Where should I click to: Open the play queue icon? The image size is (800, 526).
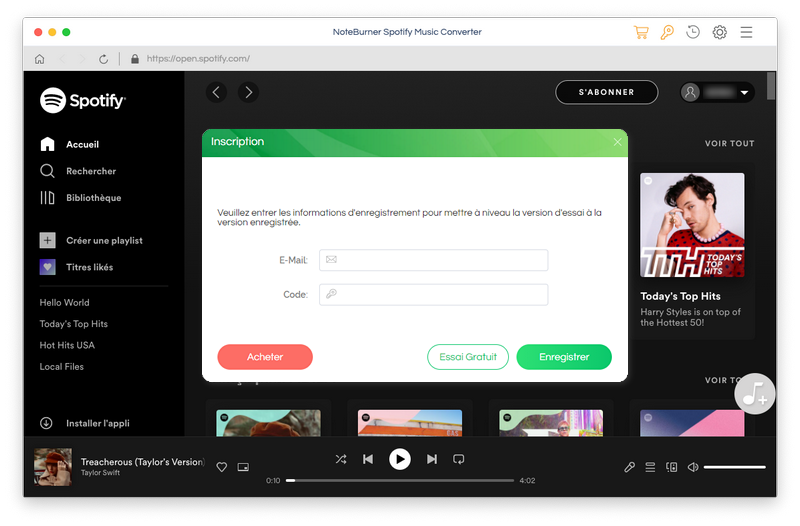(650, 467)
